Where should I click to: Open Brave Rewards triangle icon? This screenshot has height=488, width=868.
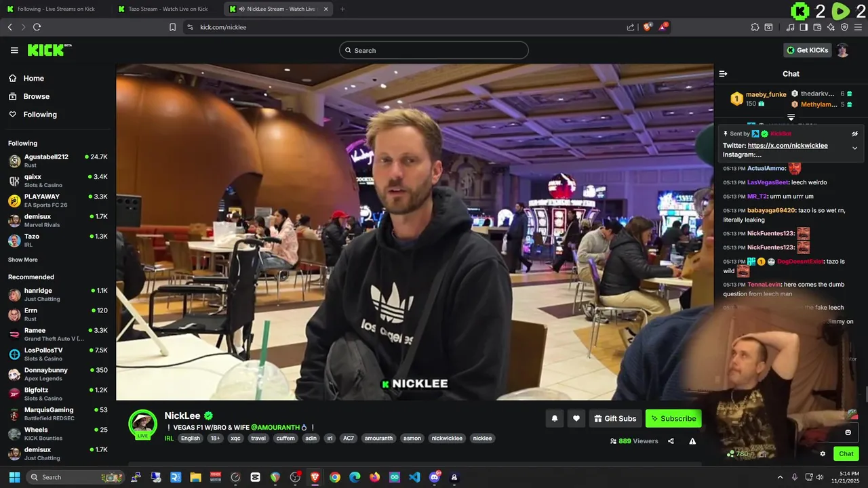pyautogui.click(x=664, y=27)
